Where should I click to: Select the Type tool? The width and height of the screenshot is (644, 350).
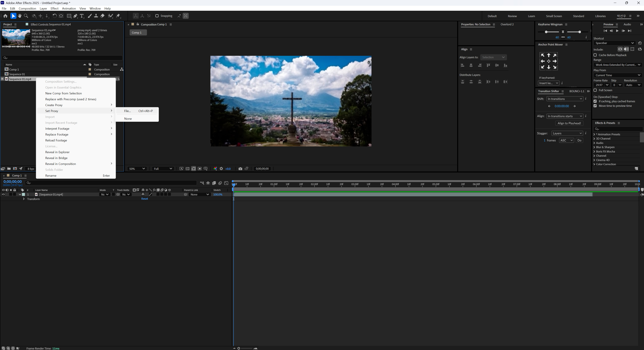point(82,16)
